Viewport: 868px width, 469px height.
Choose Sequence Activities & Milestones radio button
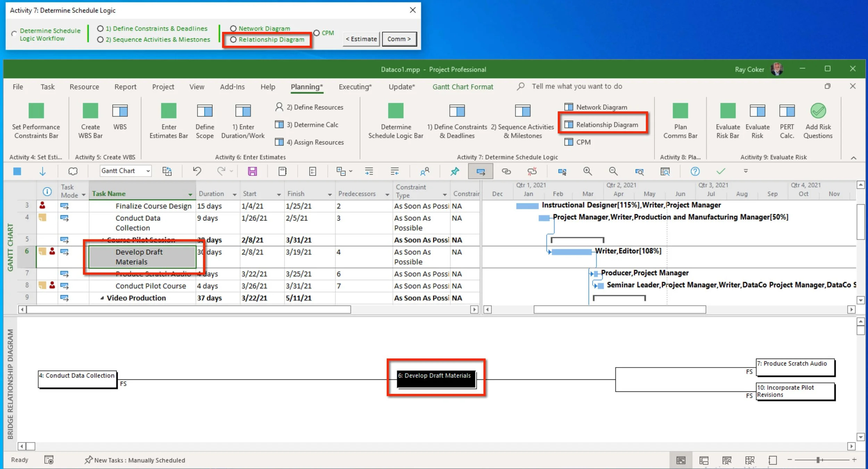point(100,40)
